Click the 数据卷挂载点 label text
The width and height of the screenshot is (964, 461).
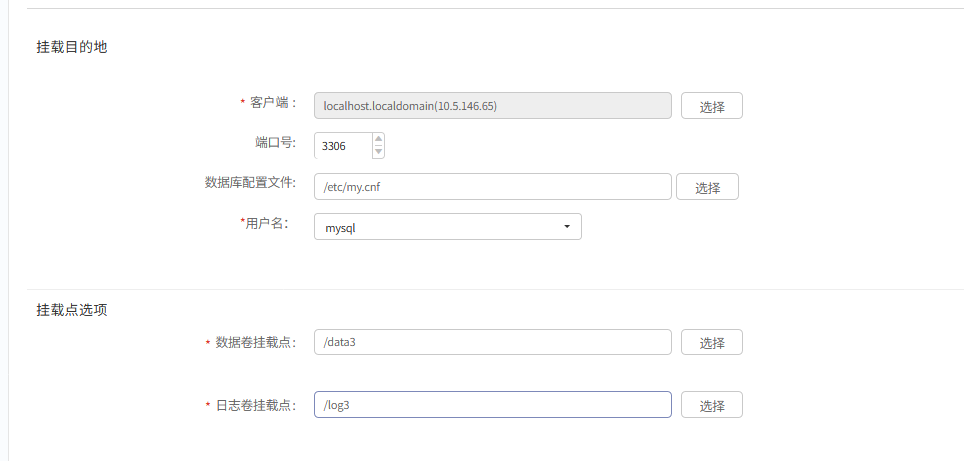click(x=256, y=342)
